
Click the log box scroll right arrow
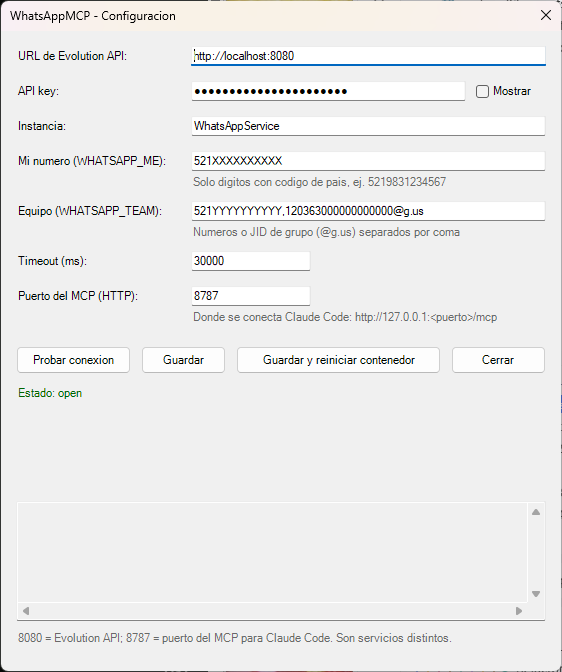(x=519, y=611)
